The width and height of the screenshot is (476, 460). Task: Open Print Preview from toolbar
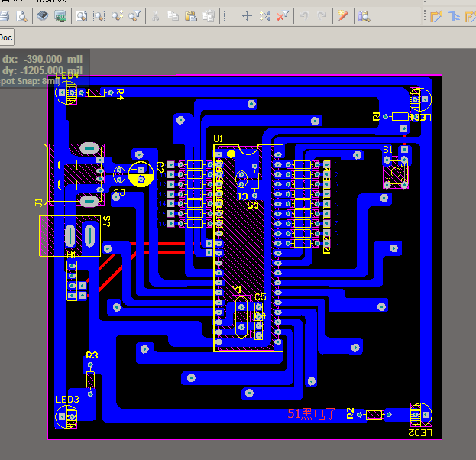(x=22, y=16)
